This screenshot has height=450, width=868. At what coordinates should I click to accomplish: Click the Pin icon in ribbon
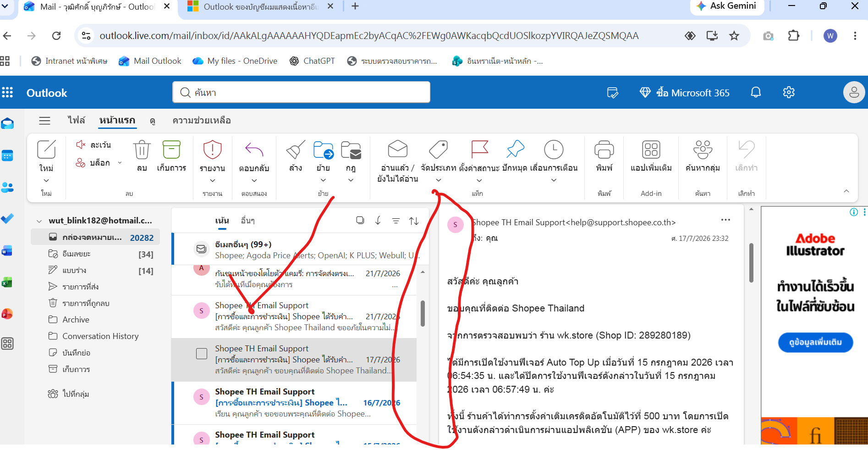[515, 150]
